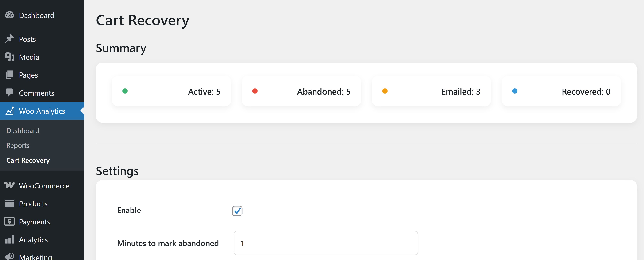The height and width of the screenshot is (260, 644).
Task: Click the Comments speech bubble icon
Action: point(9,93)
